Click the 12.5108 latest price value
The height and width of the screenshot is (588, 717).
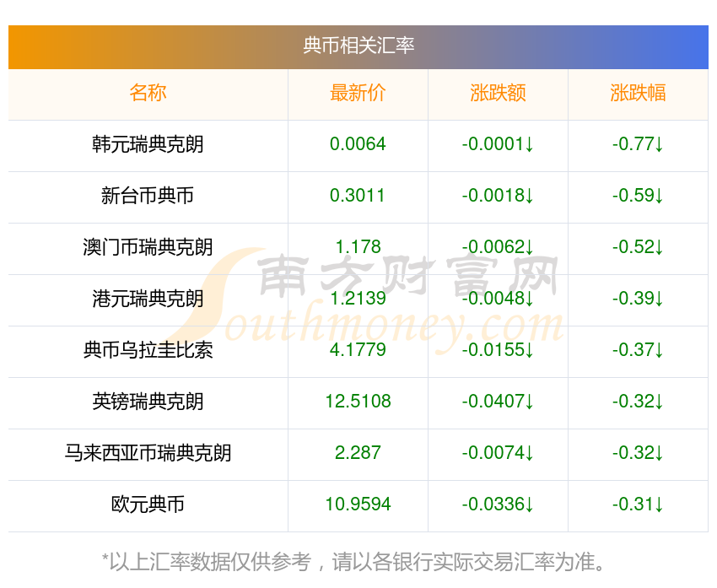358,402
